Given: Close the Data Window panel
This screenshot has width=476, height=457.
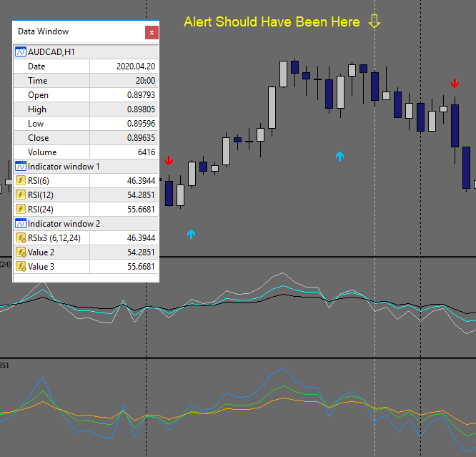Looking at the screenshot, I should [152, 32].
